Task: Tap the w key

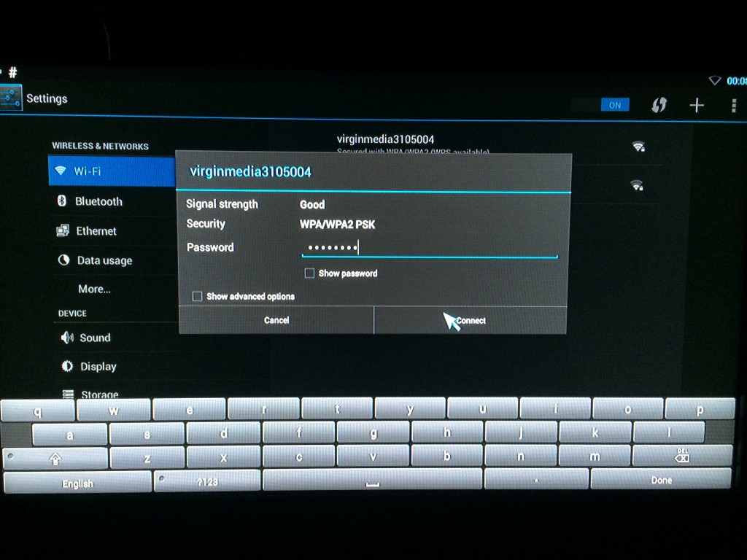Action: (x=113, y=410)
